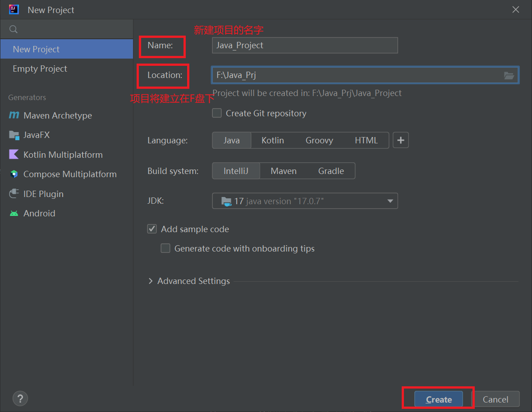The width and height of the screenshot is (532, 412).
Task: Click the Generators section label
Action: 27,97
